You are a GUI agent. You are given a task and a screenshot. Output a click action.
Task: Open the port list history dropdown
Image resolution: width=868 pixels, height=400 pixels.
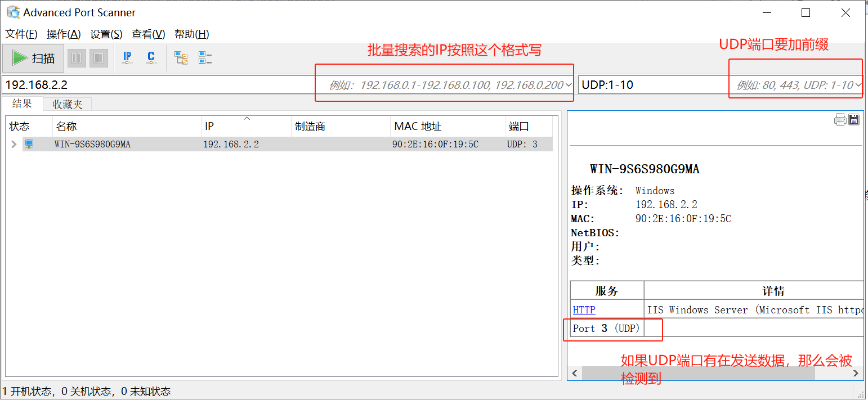click(858, 85)
